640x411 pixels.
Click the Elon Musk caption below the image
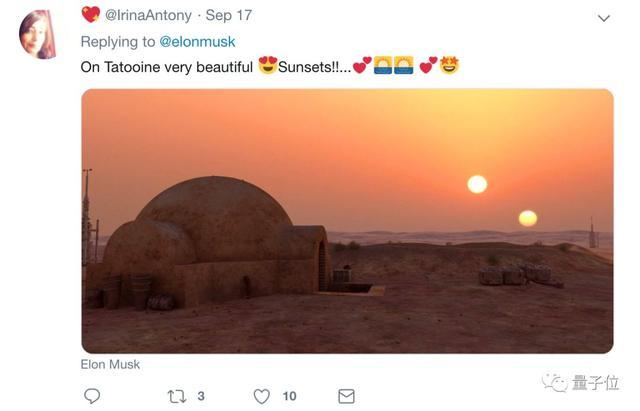(x=110, y=365)
